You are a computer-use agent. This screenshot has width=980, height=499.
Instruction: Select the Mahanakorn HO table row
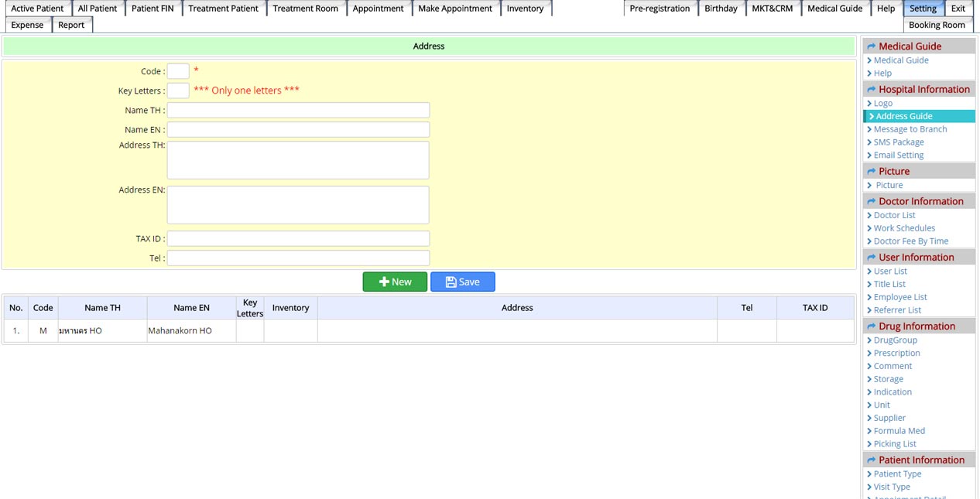click(180, 331)
